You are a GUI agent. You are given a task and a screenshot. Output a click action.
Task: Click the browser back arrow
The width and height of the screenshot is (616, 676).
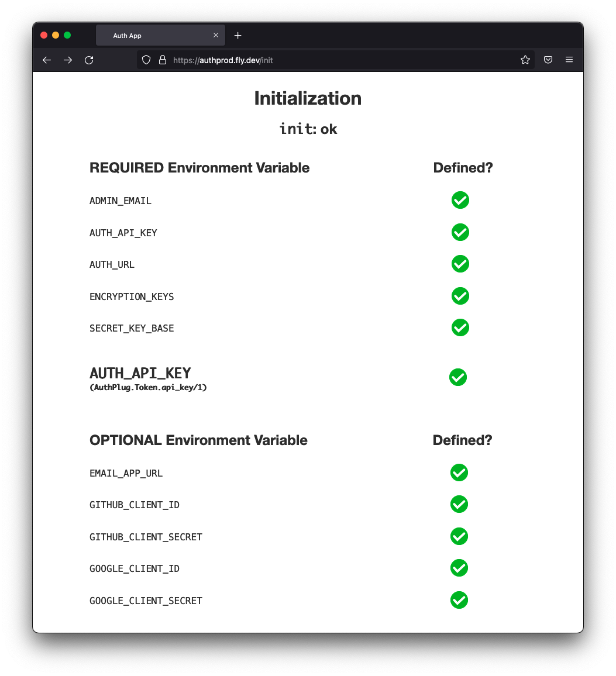click(47, 60)
